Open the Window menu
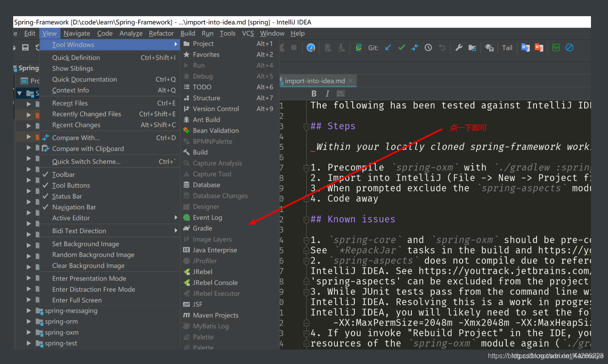Viewport: 608px width, 364px height. (x=272, y=33)
